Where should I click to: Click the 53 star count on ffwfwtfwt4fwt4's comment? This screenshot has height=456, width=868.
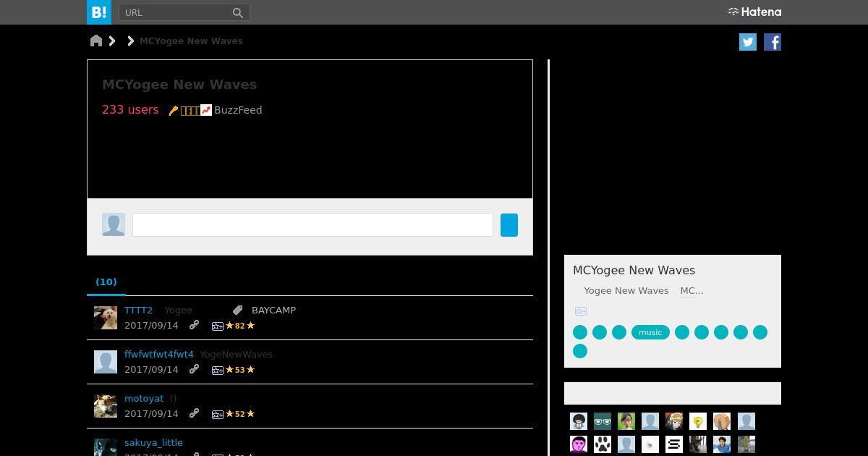click(x=240, y=370)
